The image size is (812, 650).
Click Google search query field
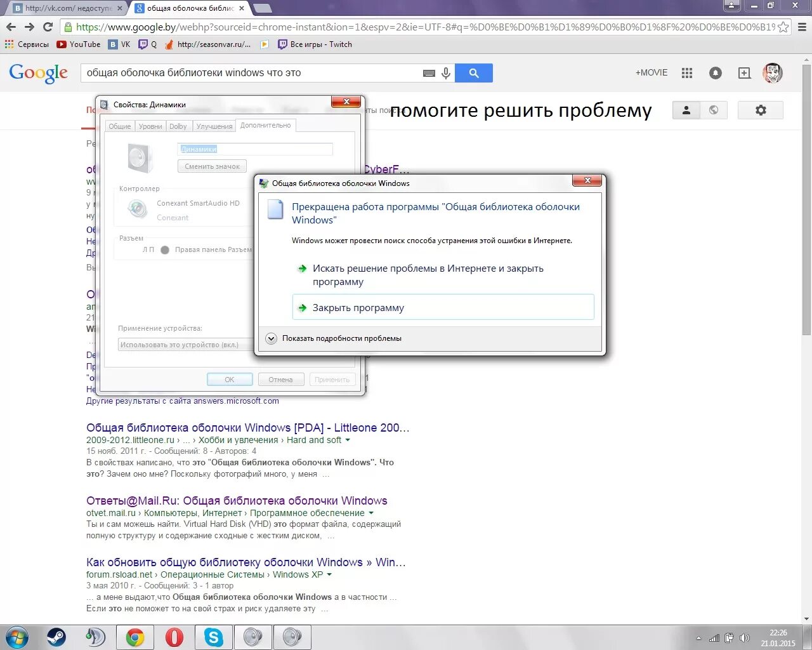click(x=251, y=73)
